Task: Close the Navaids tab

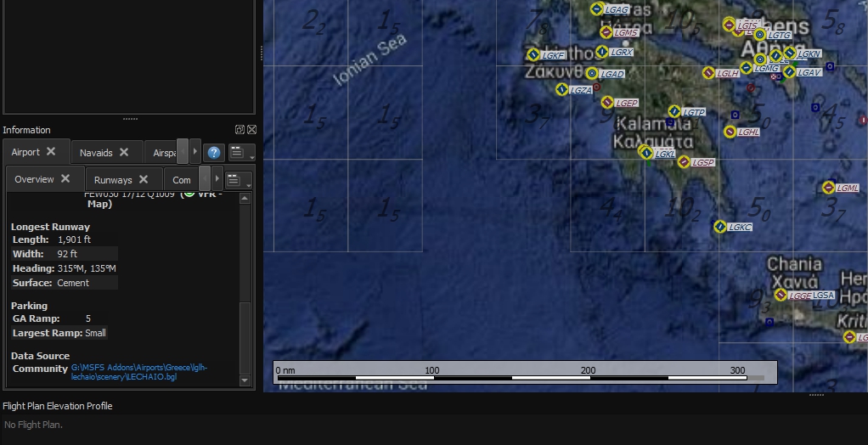Action: pos(124,152)
